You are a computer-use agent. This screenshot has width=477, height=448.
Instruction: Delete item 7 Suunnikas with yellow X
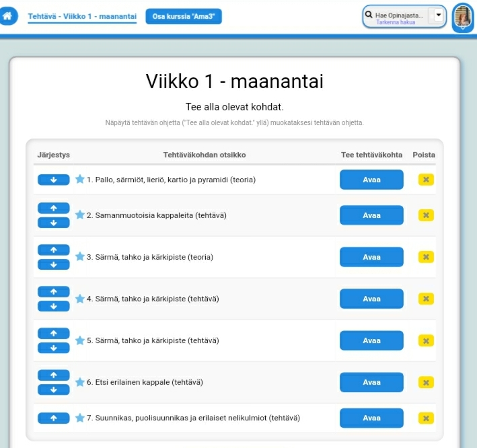425,418
